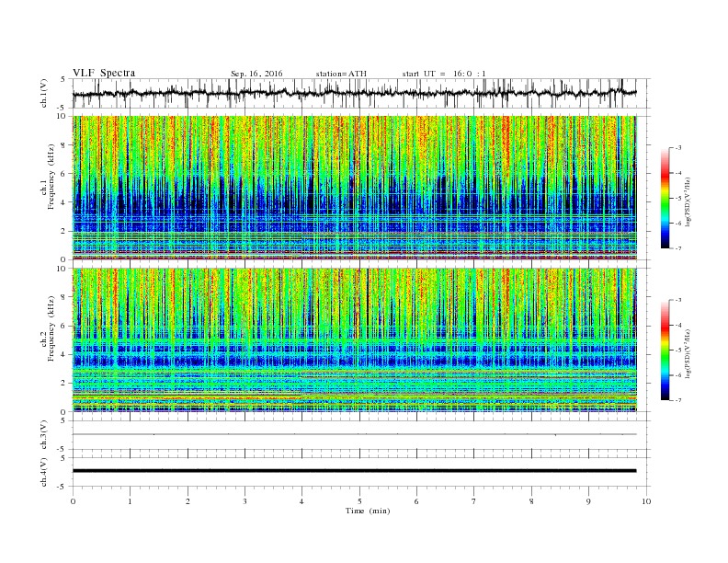Screen dimensions: 728x563
Task: Select the date text 'Sep. 16, 2016'
Action: coord(256,74)
